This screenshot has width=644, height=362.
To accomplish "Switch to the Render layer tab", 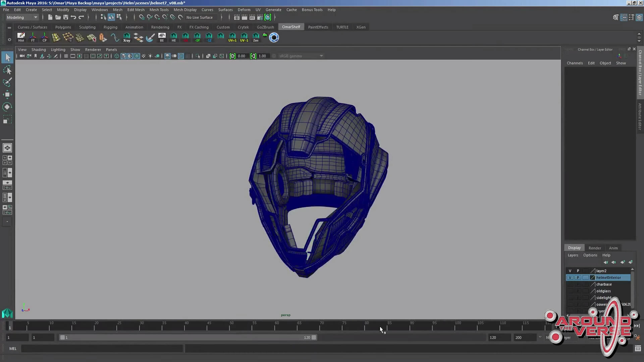I will 594,248.
